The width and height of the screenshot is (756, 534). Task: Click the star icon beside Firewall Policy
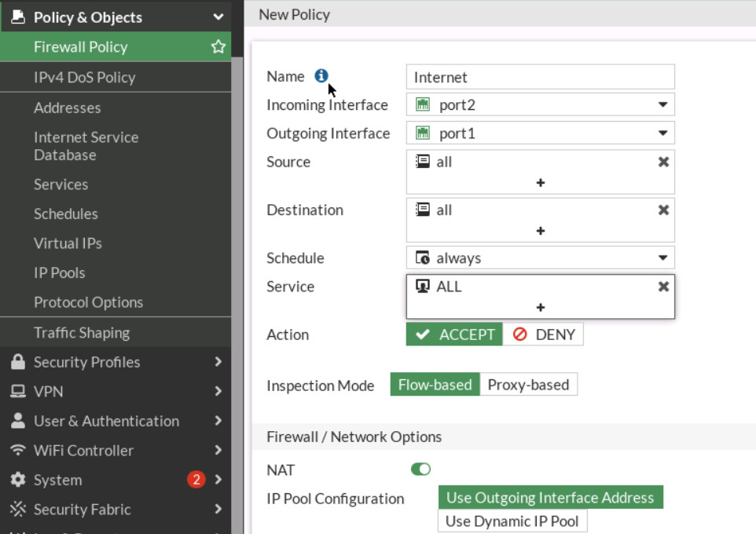[216, 46]
